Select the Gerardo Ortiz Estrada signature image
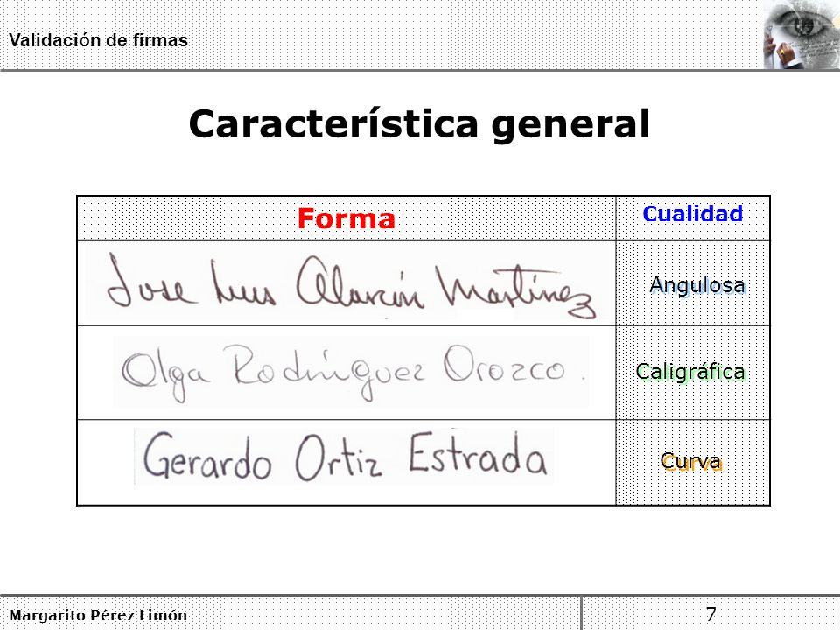 tap(344, 457)
